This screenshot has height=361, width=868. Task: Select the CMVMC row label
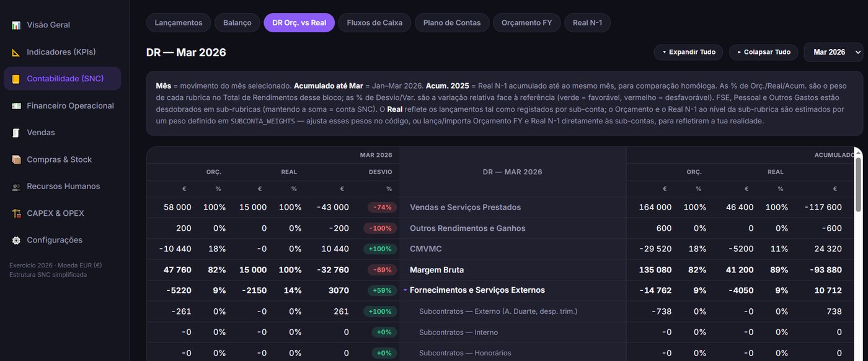click(426, 249)
